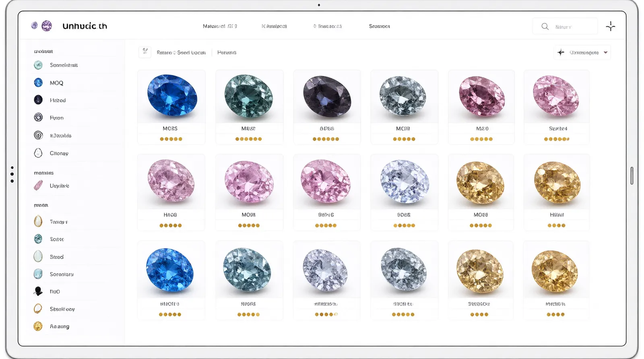This screenshot has height=359, width=644.
Task: Click the Perums button in the filter bar
Action: pyautogui.click(x=227, y=52)
